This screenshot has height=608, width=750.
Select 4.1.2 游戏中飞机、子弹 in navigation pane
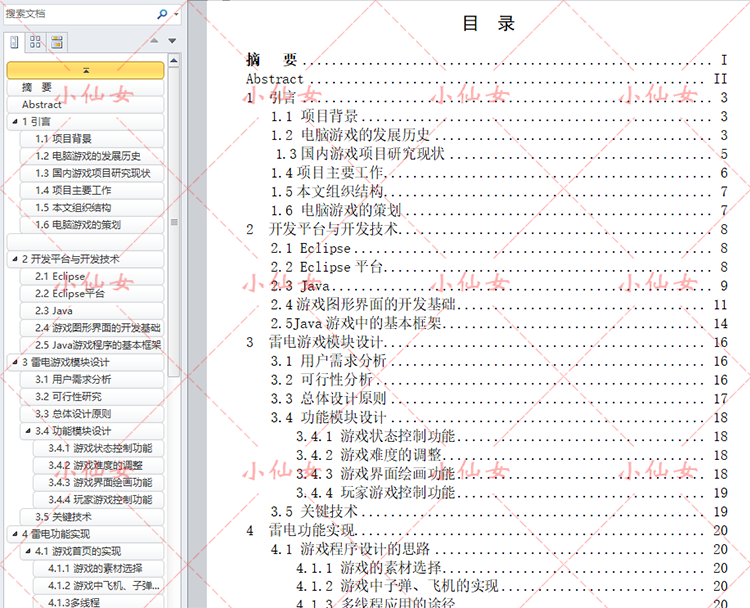click(99, 586)
